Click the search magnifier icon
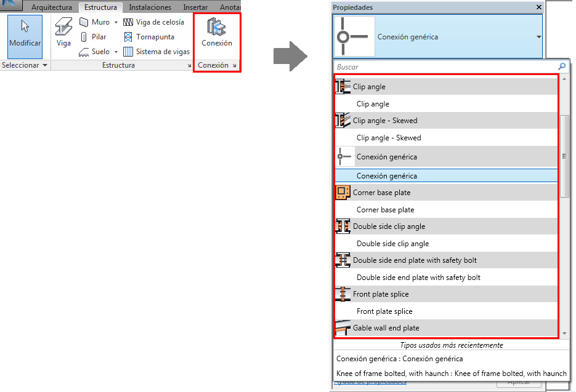This screenshot has width=576, height=392. coord(562,66)
